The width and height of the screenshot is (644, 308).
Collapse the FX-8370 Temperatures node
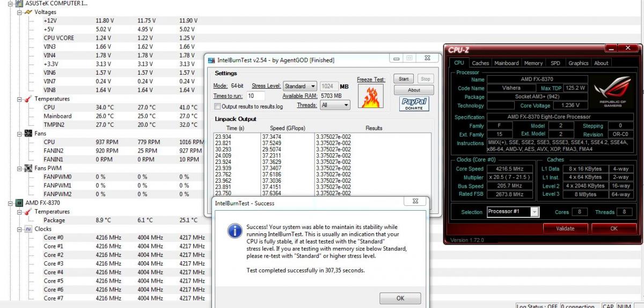[19, 211]
